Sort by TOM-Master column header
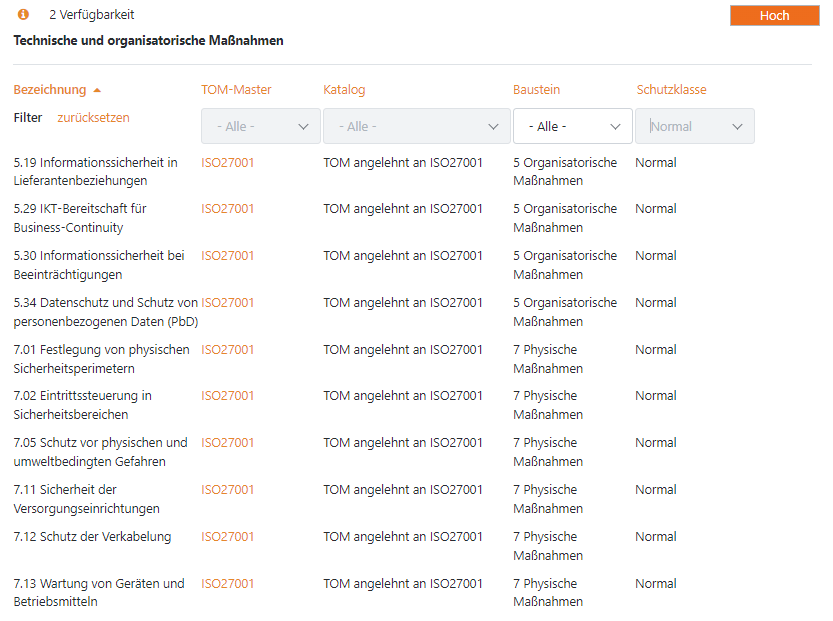The width and height of the screenshot is (833, 621). 236,90
